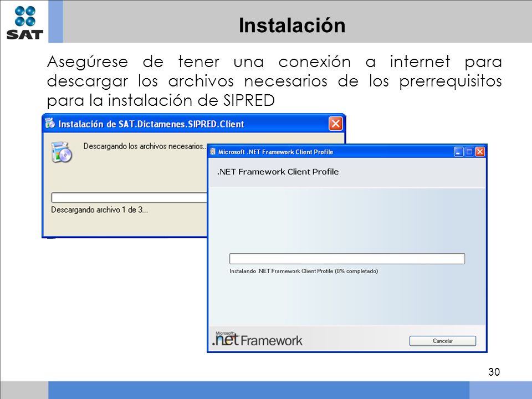This screenshot has width=532, height=399.
Task: Click the SIPRED file download progress bar
Action: click(129, 197)
